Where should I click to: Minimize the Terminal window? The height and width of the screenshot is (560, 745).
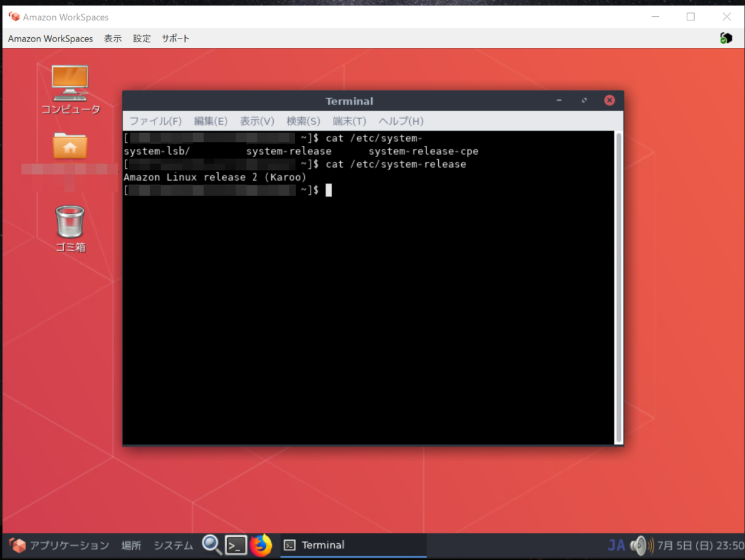pyautogui.click(x=559, y=101)
